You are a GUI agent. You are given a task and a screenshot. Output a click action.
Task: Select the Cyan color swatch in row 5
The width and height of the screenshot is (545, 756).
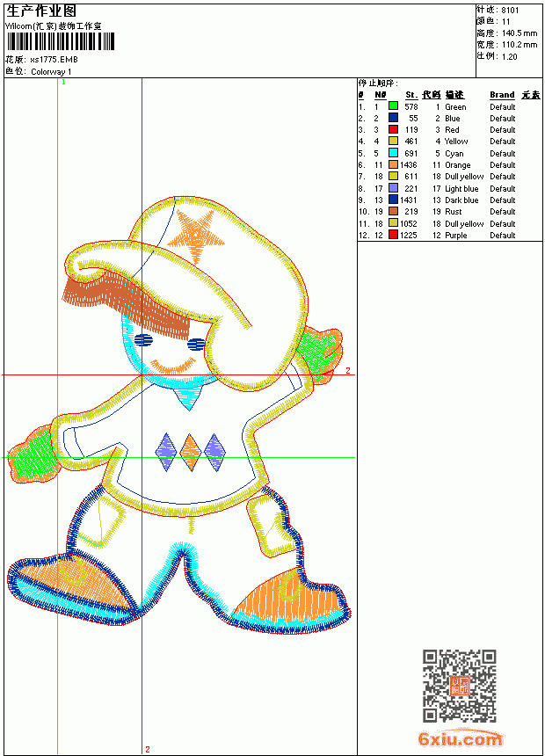[x=393, y=153]
